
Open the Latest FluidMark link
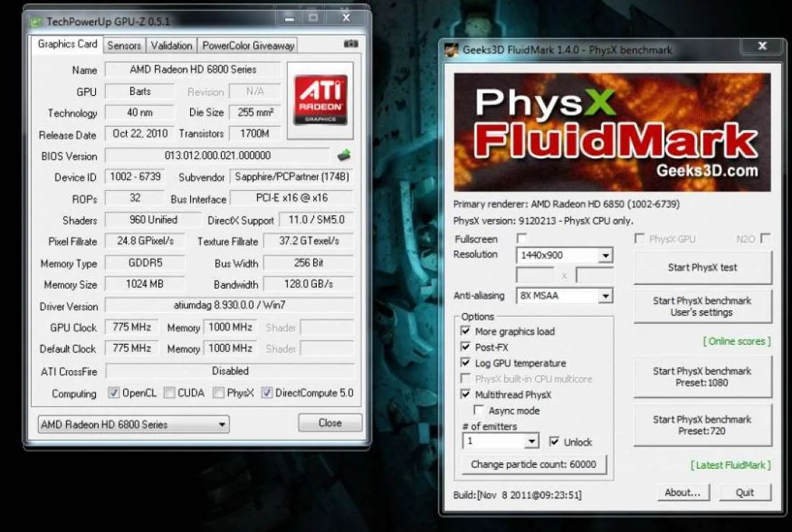[731, 465]
